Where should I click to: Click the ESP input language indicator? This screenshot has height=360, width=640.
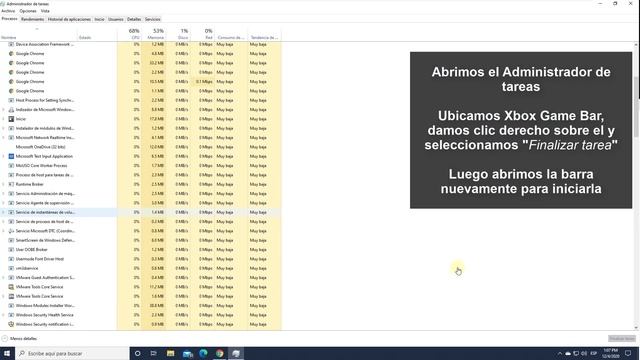click(x=594, y=353)
